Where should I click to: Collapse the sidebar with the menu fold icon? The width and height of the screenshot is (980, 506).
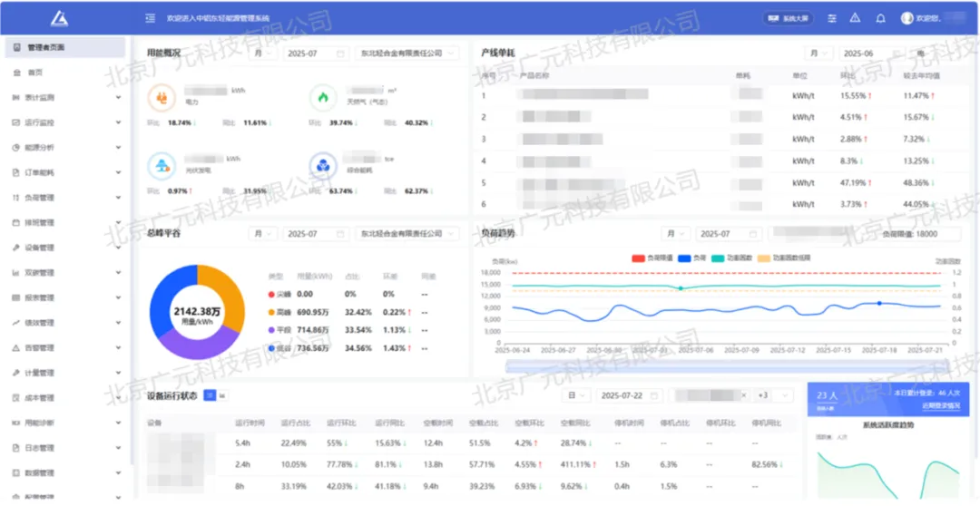(150, 18)
